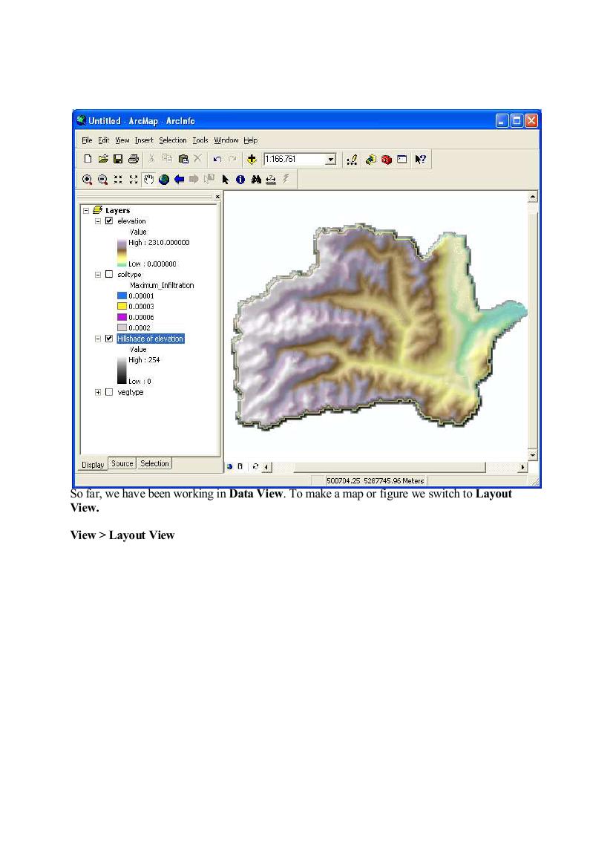The image size is (613, 868).
Task: Click map vertical scrollbar up arrow
Action: (532, 197)
